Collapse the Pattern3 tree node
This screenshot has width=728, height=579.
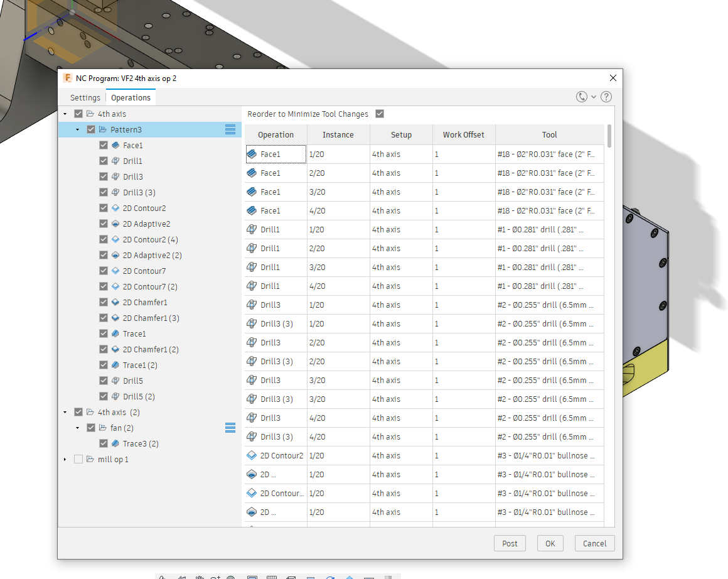coord(78,129)
